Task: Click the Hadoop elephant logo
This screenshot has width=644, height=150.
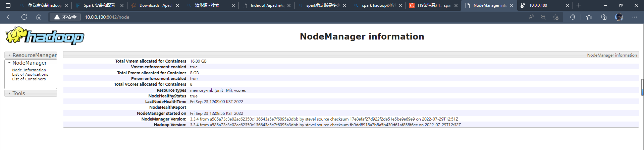Action: [x=45, y=36]
